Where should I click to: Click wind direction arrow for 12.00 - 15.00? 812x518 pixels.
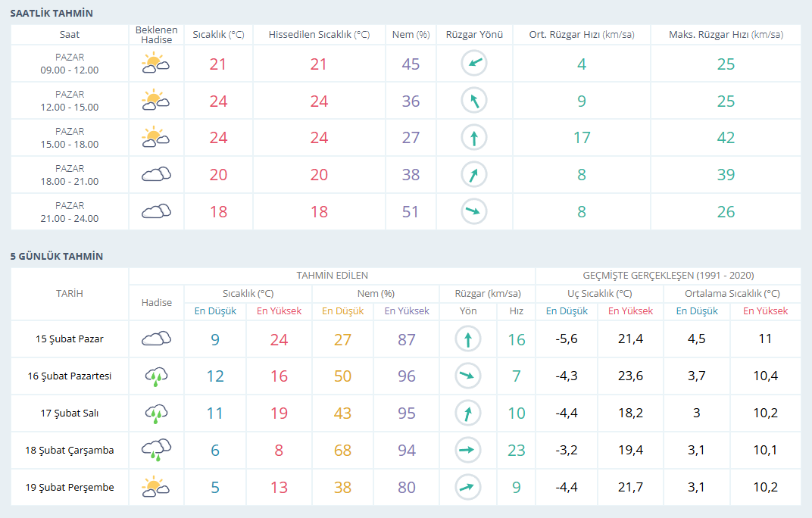tap(474, 101)
